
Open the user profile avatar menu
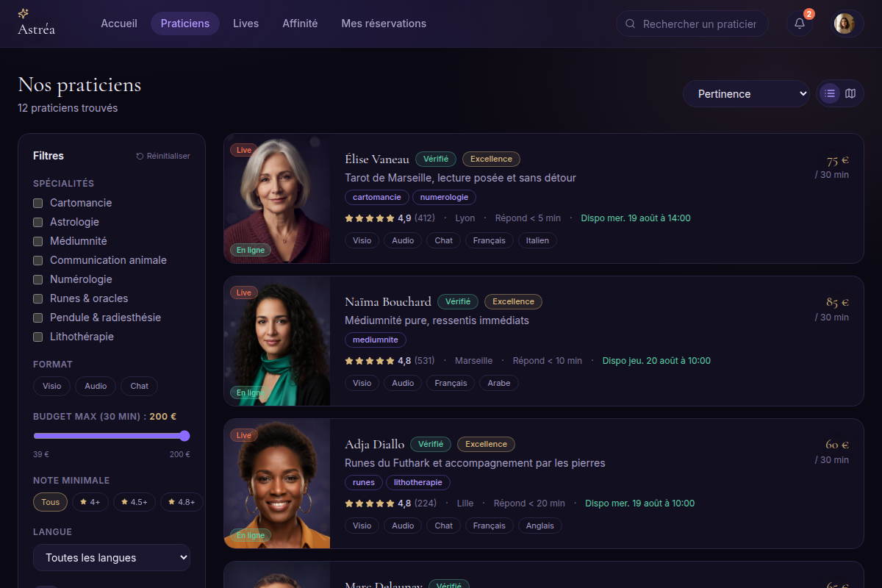(x=845, y=24)
